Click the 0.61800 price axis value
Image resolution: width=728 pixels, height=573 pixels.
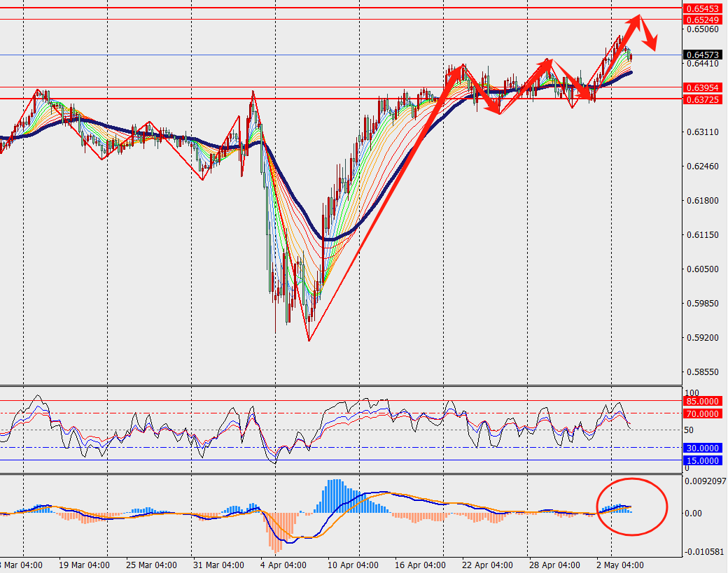(x=703, y=200)
